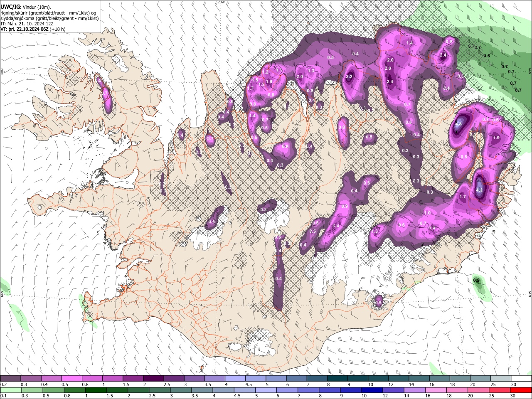
Task: Select the pale green swatch above 0.1 lower legend
Action: [x=10, y=390]
